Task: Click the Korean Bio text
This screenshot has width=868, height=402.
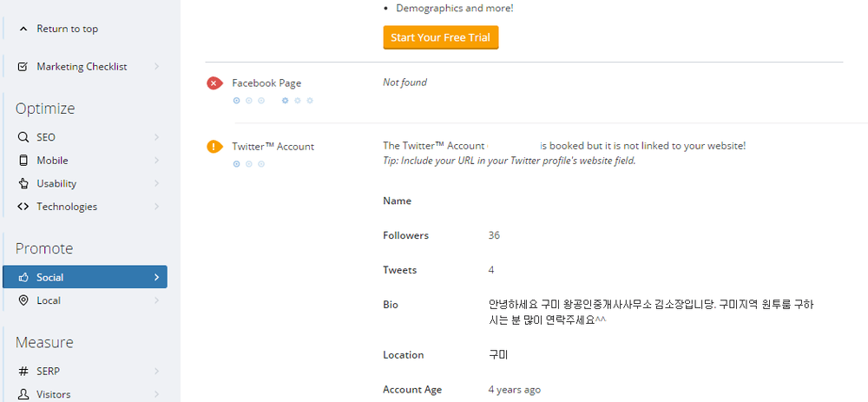Action: [x=651, y=313]
